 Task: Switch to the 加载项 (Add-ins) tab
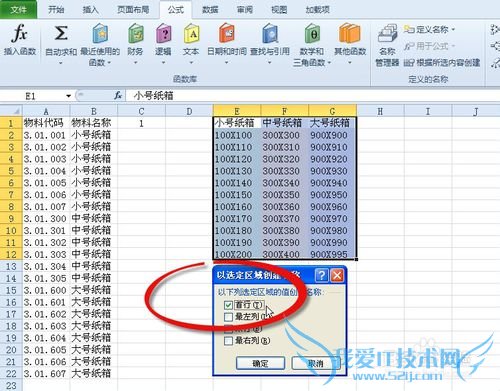pos(317,10)
